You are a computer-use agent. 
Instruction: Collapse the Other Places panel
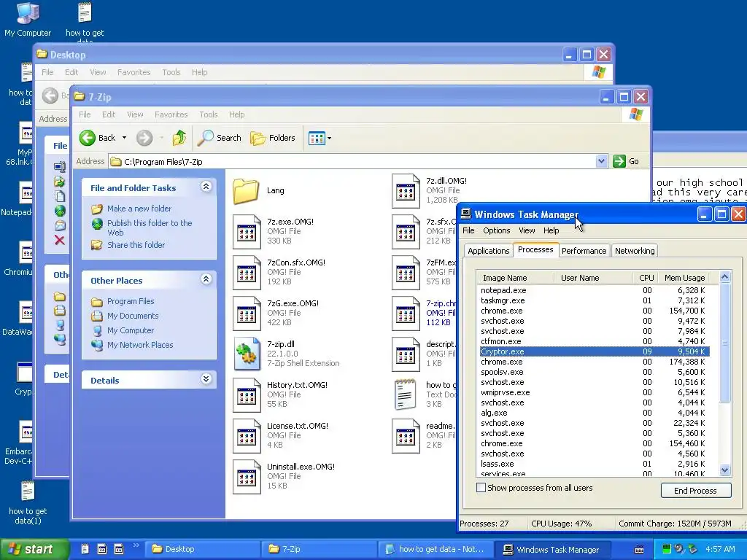(x=206, y=279)
